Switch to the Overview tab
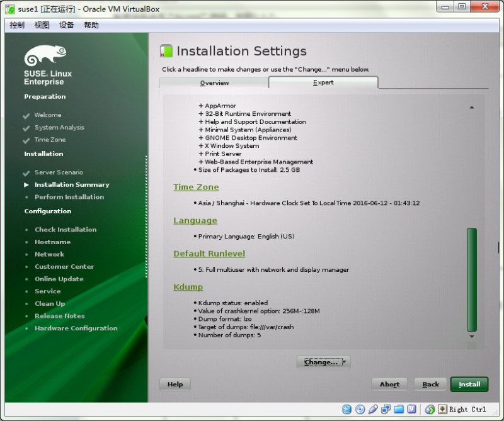 pos(214,82)
